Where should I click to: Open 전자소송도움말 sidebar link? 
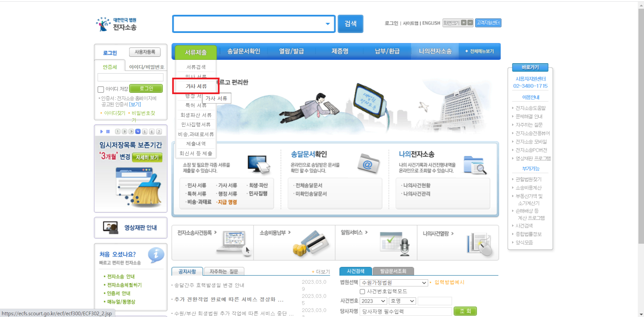[531, 108]
